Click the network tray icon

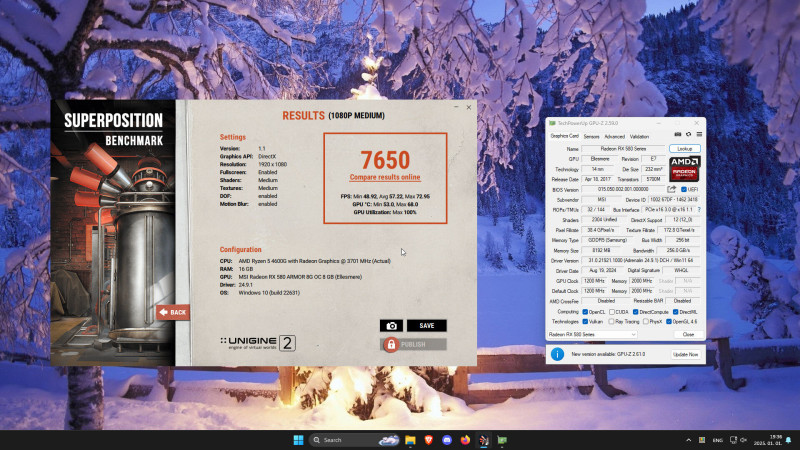pyautogui.click(x=734, y=440)
